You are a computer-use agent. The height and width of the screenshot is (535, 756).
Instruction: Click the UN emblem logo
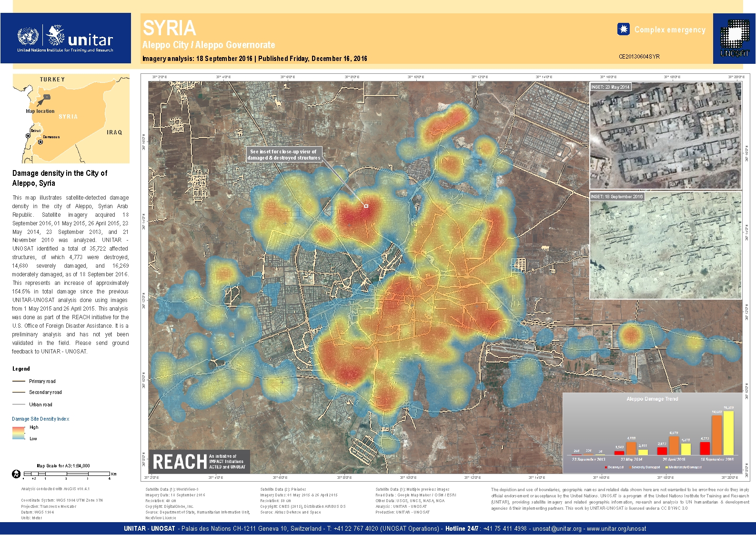point(28,37)
